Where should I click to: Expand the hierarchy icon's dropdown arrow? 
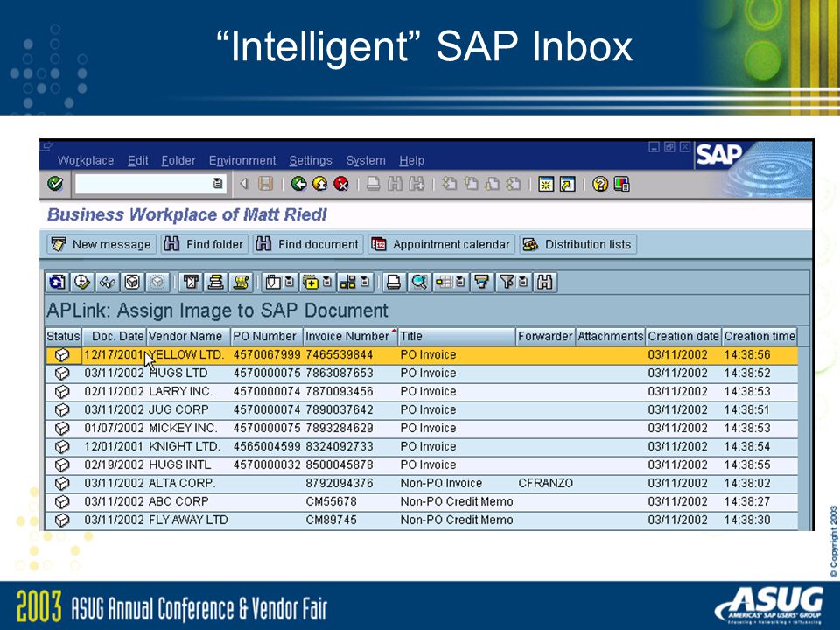pyautogui.click(x=365, y=282)
